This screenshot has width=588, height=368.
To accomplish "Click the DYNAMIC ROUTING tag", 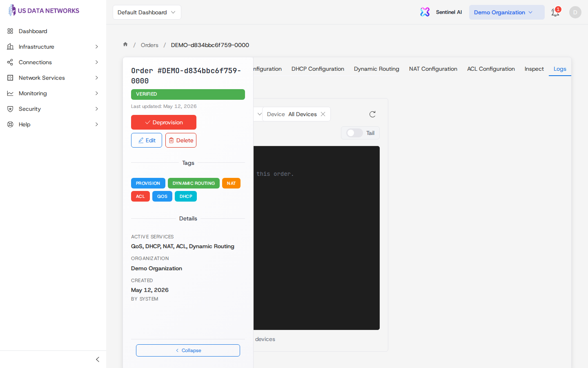I will tap(194, 183).
